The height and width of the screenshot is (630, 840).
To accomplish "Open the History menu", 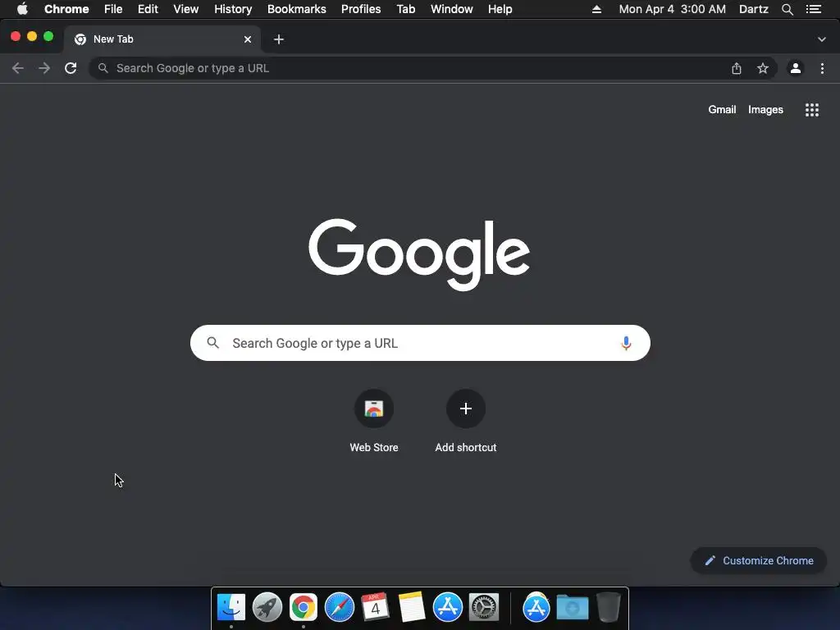I will click(x=233, y=9).
